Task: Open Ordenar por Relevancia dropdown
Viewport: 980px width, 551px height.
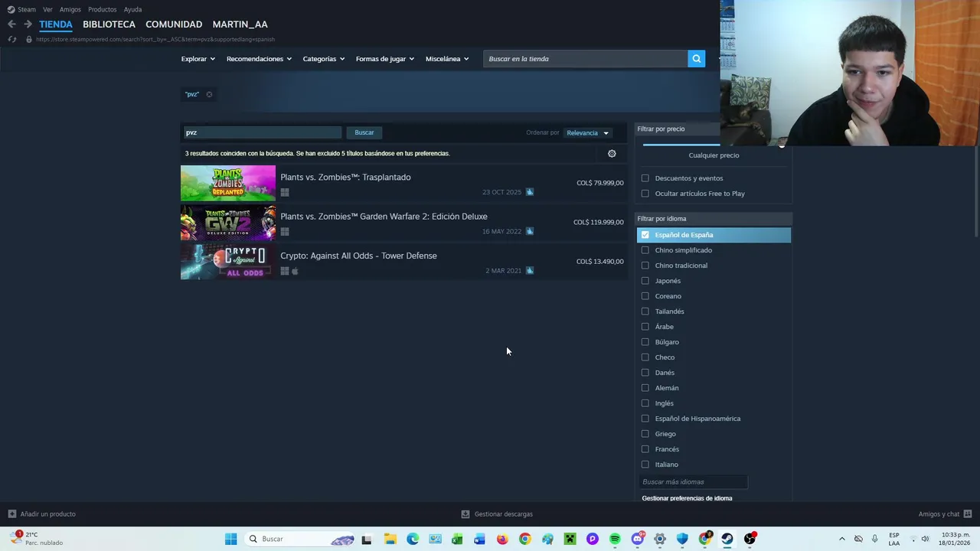Action: pyautogui.click(x=587, y=133)
